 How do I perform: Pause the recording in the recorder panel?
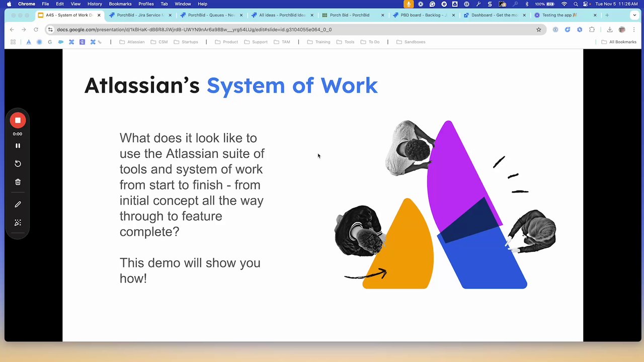[18, 146]
